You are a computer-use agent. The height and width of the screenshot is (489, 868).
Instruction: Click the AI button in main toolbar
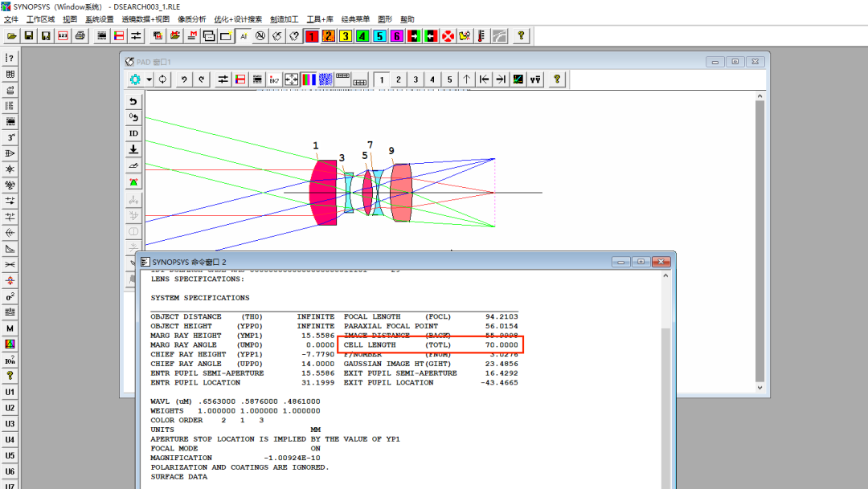click(243, 36)
